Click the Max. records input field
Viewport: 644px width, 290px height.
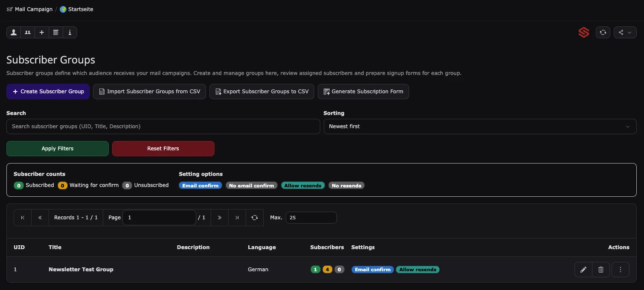(x=311, y=218)
